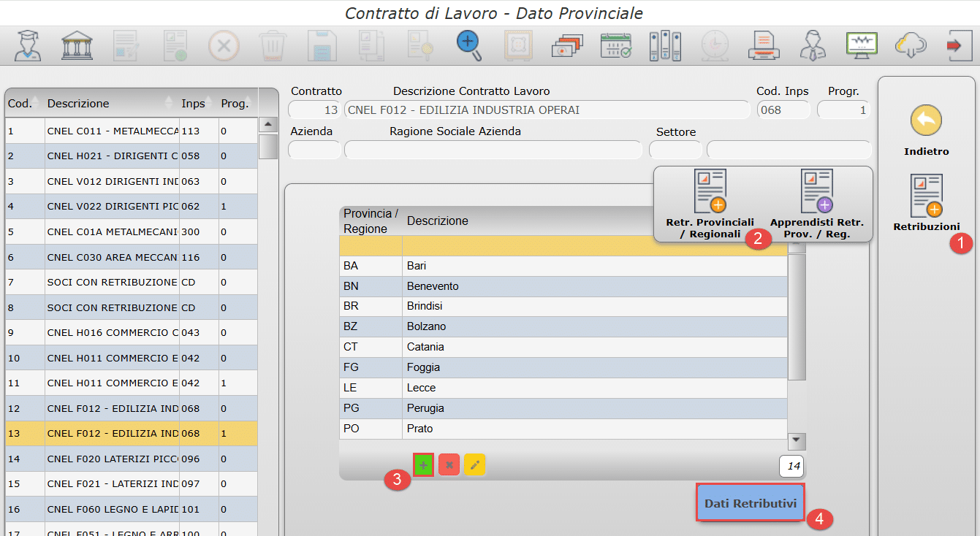Viewport: 980px width, 536px height.
Task: Click the contract list scroll-up arrow
Action: point(268,125)
